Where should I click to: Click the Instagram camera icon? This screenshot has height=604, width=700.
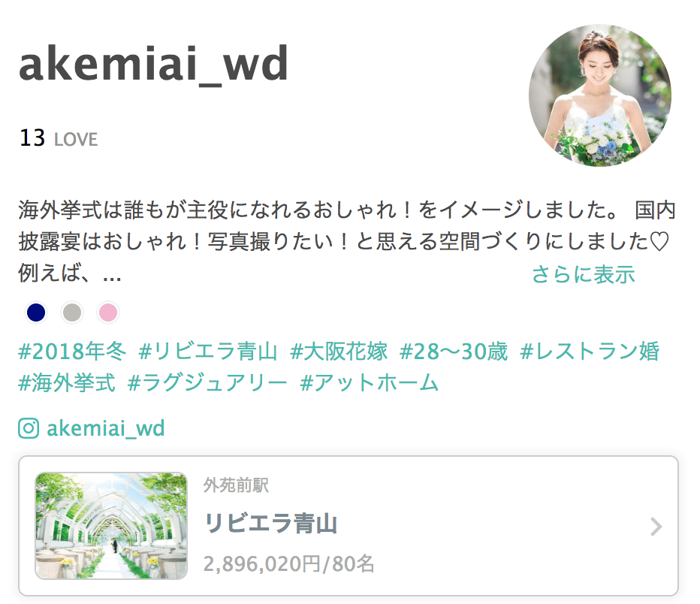[x=29, y=428]
